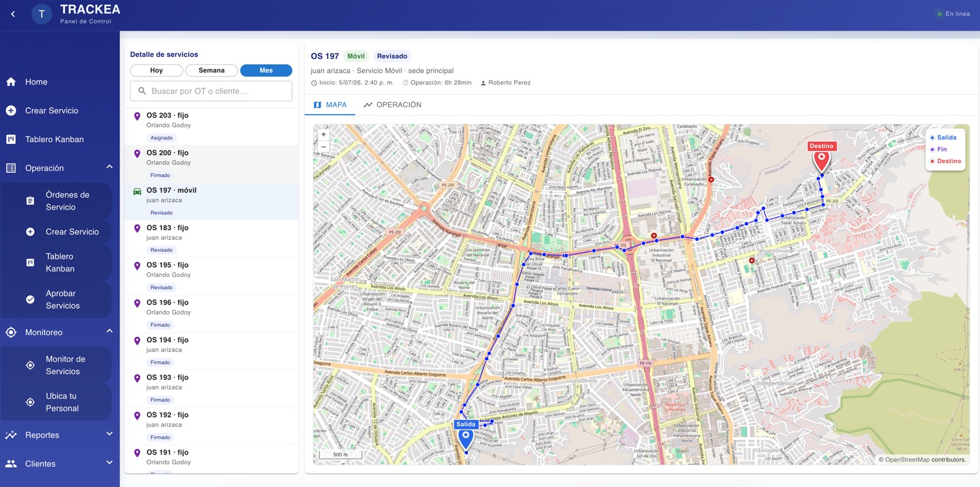Switch to the OPERACIÓN tab
The height and width of the screenshot is (487, 980).
tap(393, 105)
